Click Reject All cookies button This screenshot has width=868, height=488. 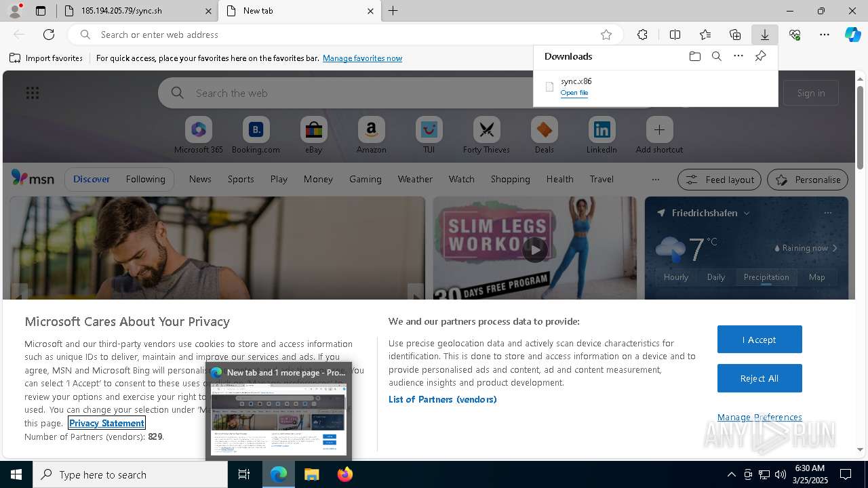(759, 378)
